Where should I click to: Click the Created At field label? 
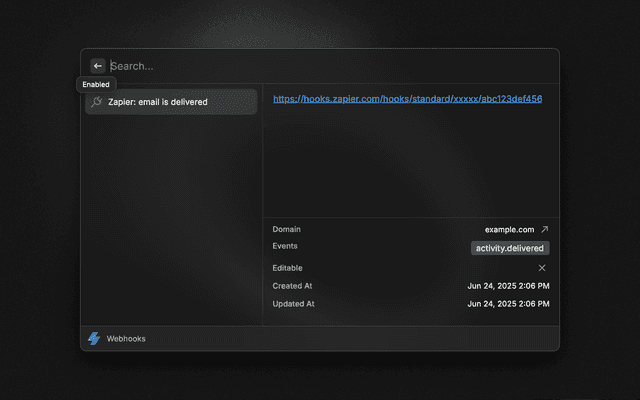pos(293,286)
